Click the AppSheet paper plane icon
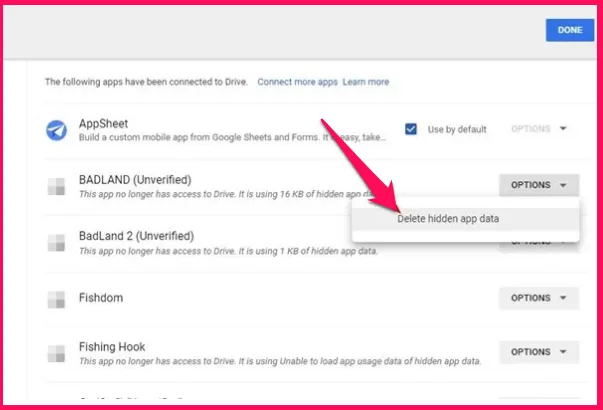 coord(57,130)
